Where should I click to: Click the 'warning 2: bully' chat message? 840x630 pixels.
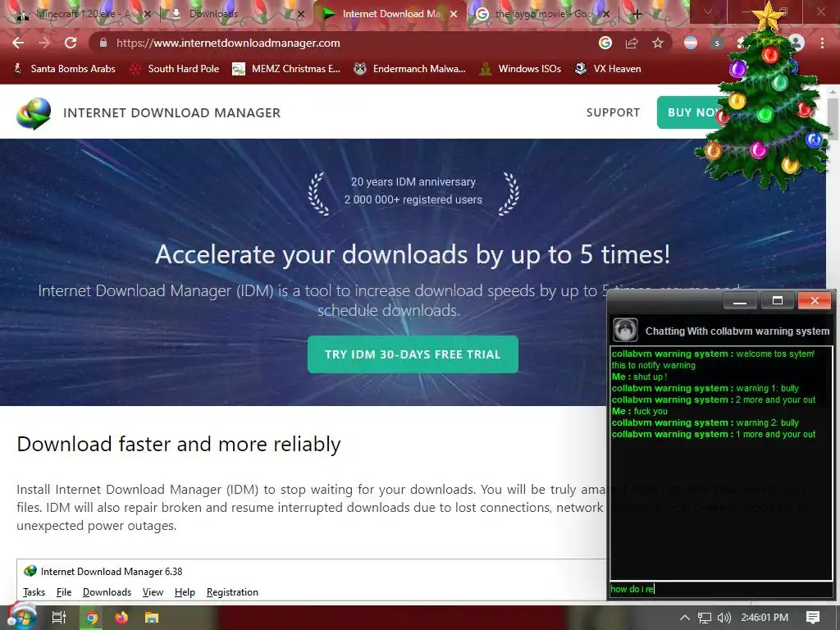pyautogui.click(x=705, y=422)
